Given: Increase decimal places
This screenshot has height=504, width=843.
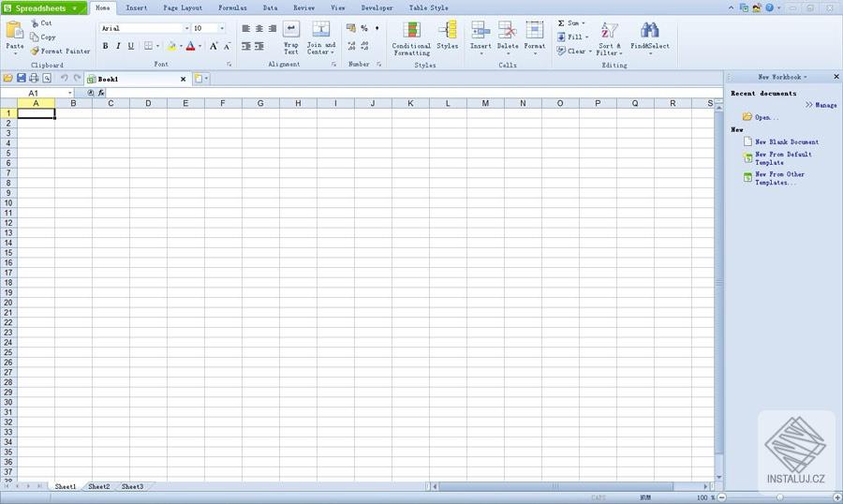Looking at the screenshot, I should pyautogui.click(x=351, y=46).
